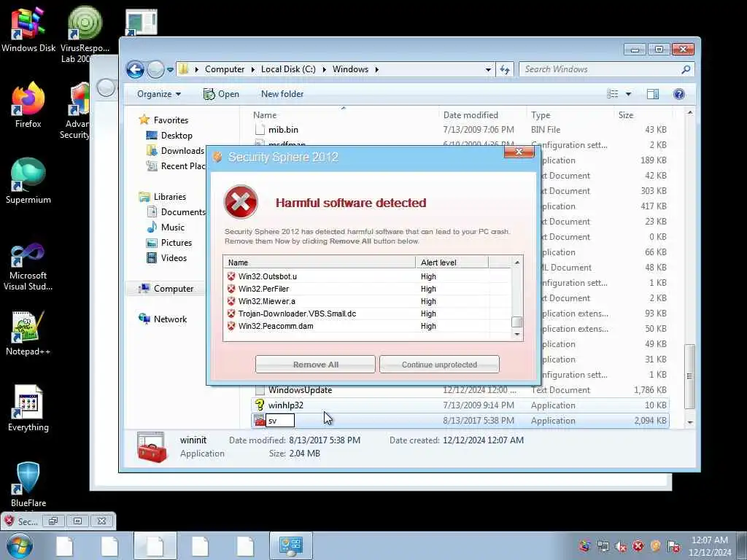The width and height of the screenshot is (747, 560).
Task: Open Windows Disk desktop shortcut
Action: pyautogui.click(x=28, y=31)
